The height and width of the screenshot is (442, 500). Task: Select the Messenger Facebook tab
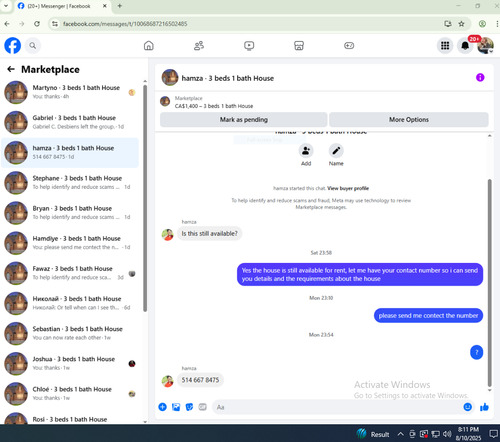click(62, 6)
